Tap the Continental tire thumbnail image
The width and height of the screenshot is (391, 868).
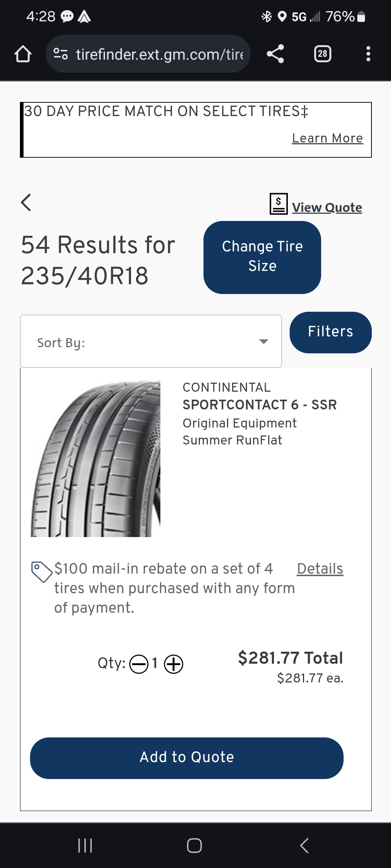96,458
